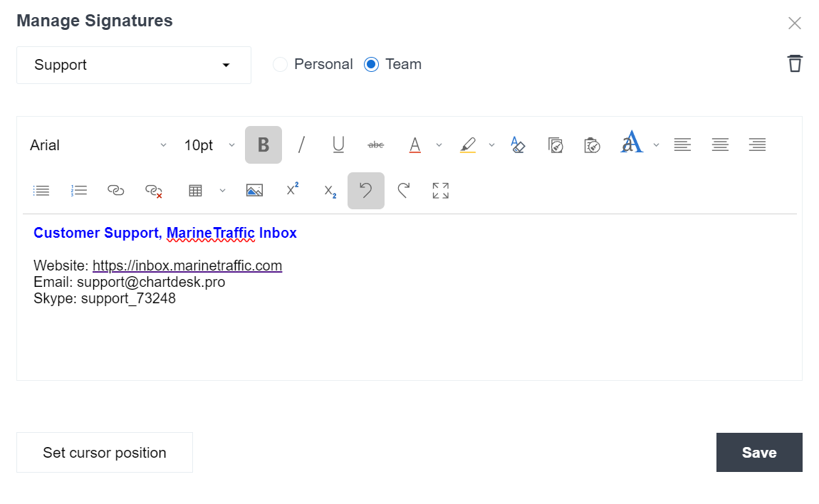Insert a numbered list

coord(79,191)
